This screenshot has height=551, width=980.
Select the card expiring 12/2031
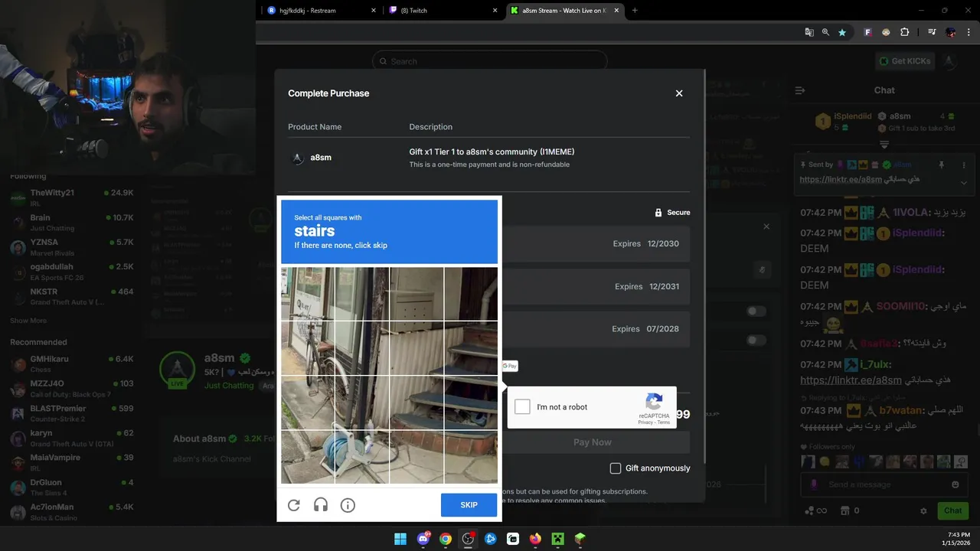click(x=596, y=287)
